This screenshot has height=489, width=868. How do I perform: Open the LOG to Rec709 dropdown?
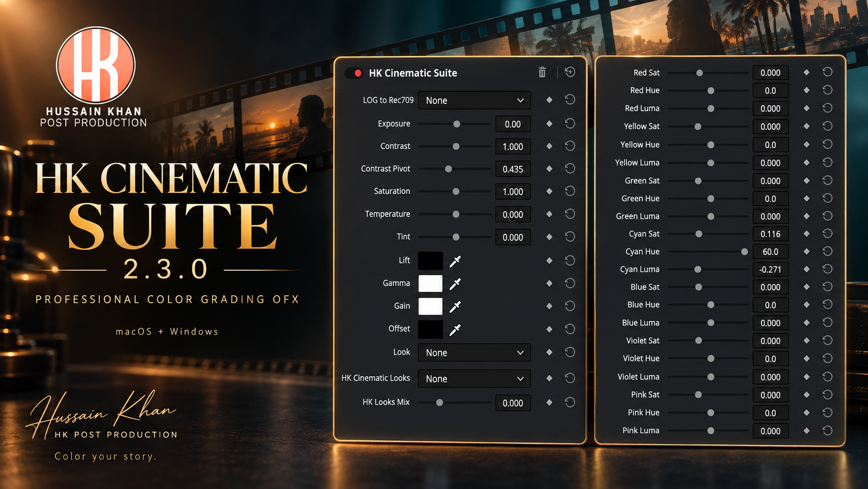click(x=474, y=100)
